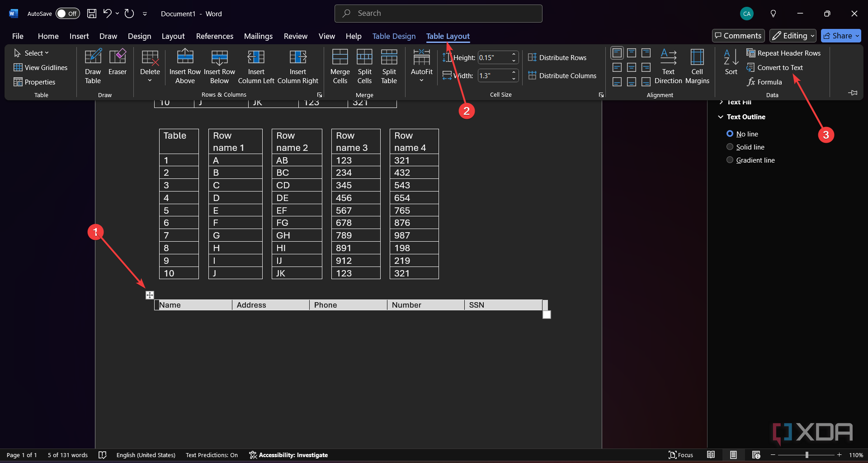Viewport: 868px width, 463px height.
Task: Select Gradient line radio option
Action: tap(730, 160)
